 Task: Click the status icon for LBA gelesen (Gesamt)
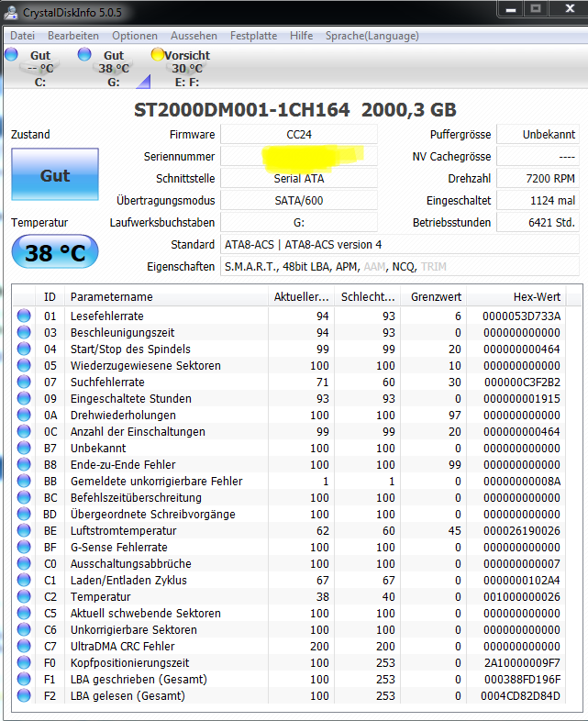pyautogui.click(x=24, y=695)
